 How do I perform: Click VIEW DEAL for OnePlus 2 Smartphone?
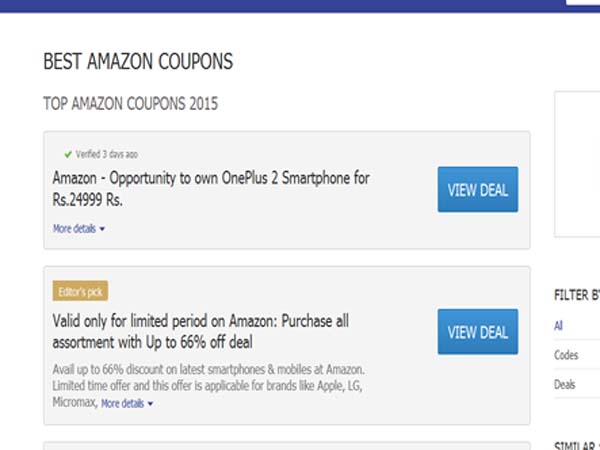[x=477, y=190]
